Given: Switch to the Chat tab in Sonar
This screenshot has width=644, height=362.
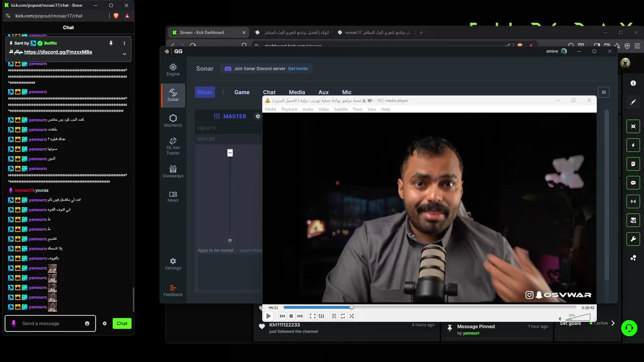Looking at the screenshot, I should coord(269,92).
